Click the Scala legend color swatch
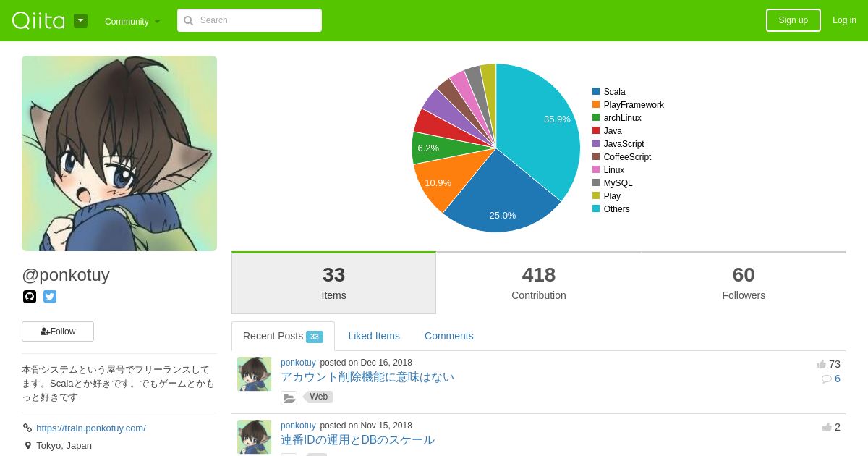Screen dimensions: 868x456 (596, 91)
